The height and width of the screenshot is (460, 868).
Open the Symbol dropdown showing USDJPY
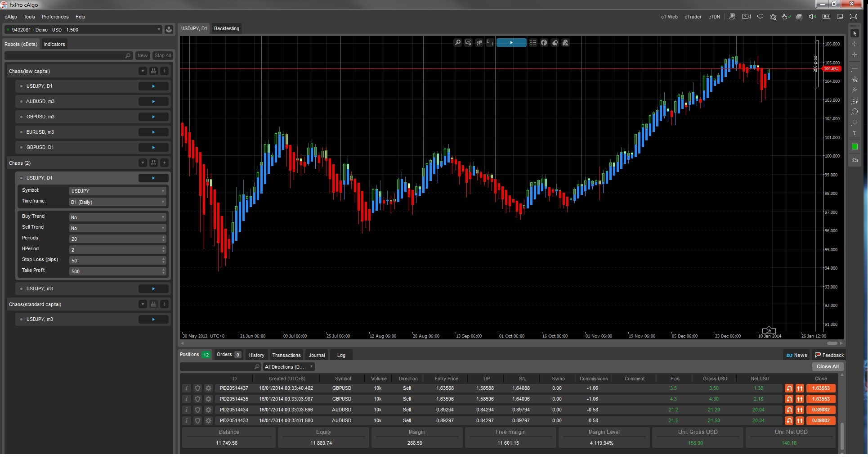coord(118,191)
